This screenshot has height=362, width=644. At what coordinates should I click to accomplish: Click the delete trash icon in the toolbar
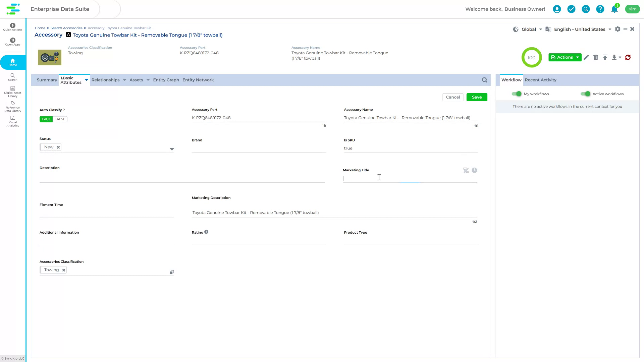pyautogui.click(x=596, y=57)
